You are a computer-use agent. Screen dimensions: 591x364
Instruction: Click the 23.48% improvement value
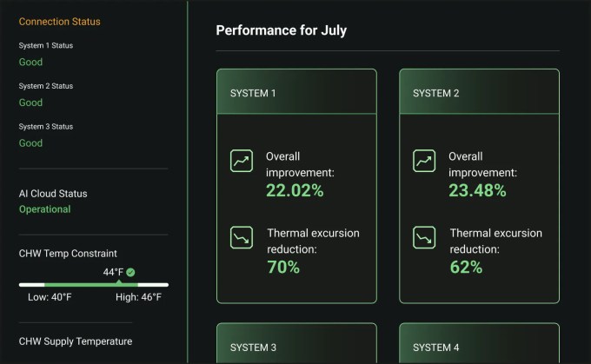point(477,190)
